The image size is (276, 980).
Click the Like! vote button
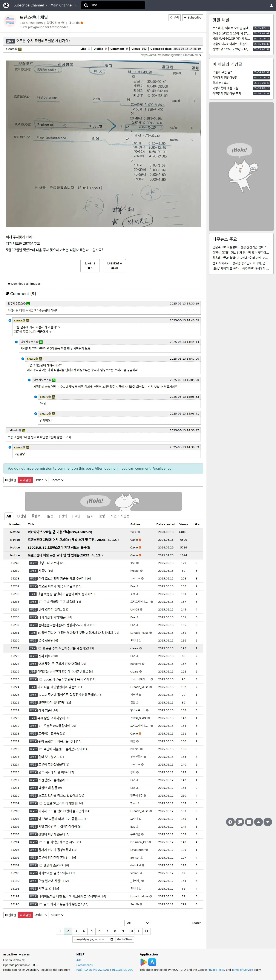click(90, 265)
